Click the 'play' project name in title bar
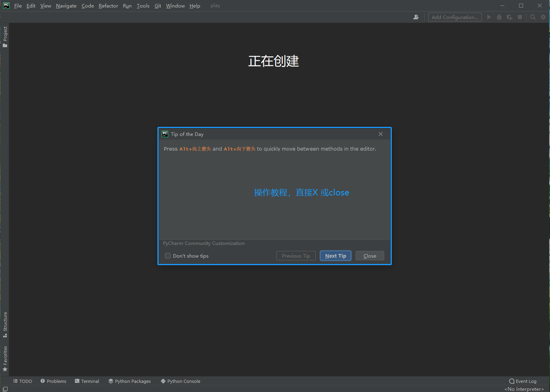 (x=215, y=6)
